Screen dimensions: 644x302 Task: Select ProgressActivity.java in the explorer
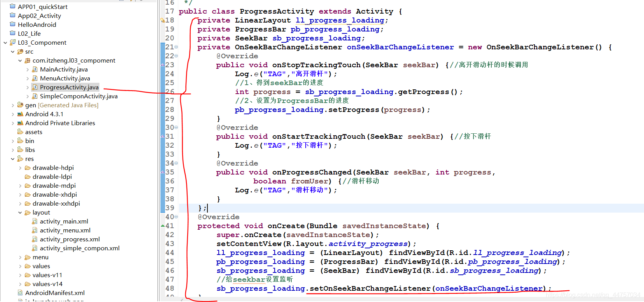(x=69, y=87)
